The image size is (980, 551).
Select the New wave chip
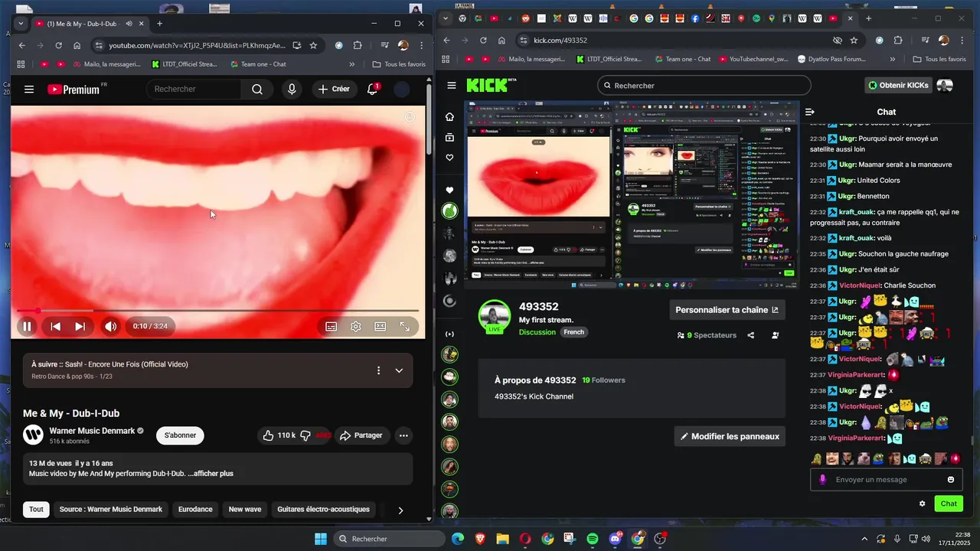click(x=245, y=510)
